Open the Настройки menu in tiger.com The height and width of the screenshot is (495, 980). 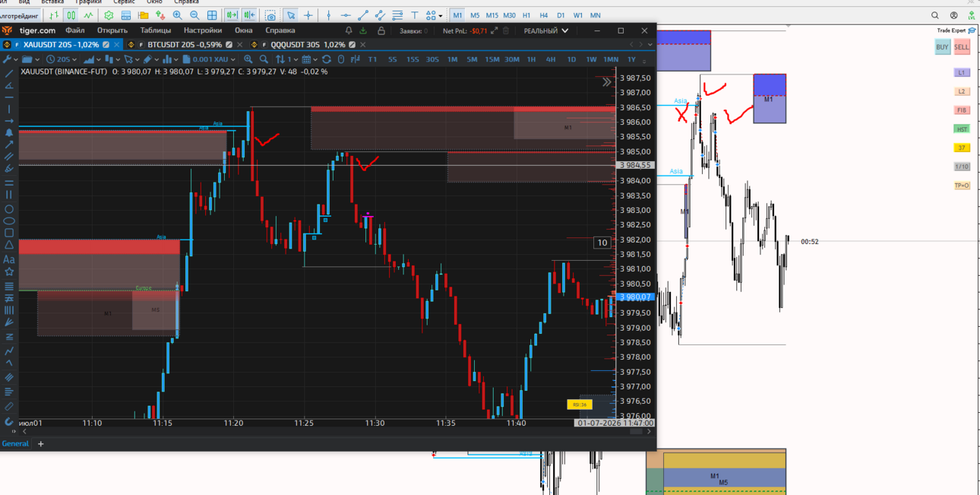(203, 30)
